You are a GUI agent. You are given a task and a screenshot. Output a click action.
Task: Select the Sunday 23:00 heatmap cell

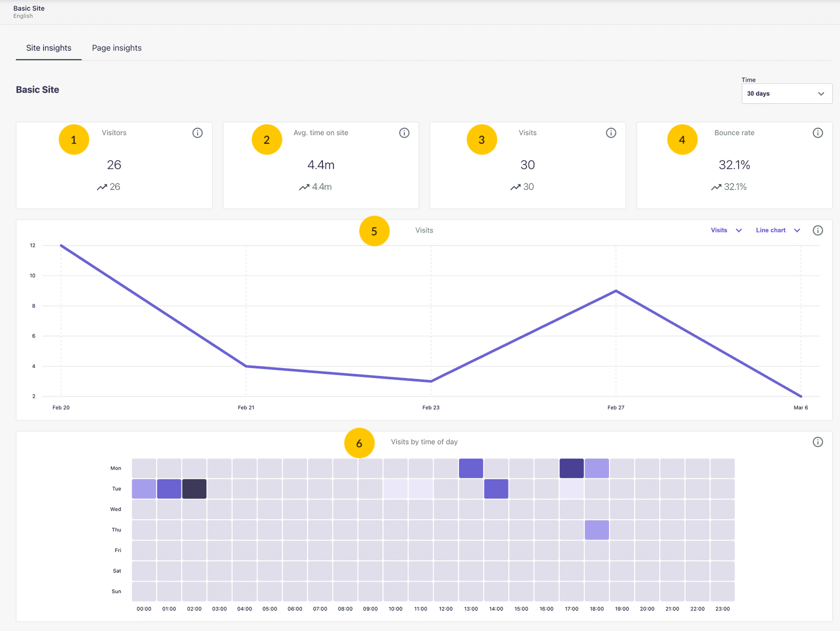tap(722, 591)
